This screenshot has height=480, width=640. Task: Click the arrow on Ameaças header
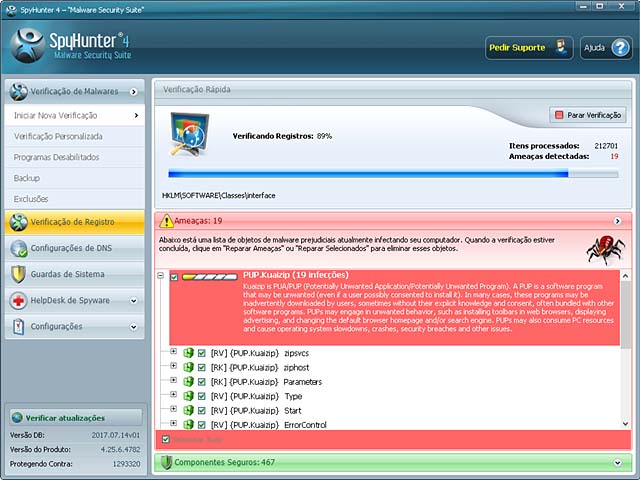pyautogui.click(x=618, y=221)
